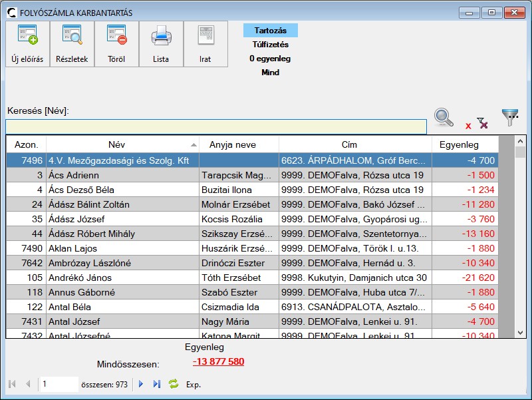The width and height of the screenshot is (532, 400).
Task: Jump to the last page
Action: (x=157, y=384)
